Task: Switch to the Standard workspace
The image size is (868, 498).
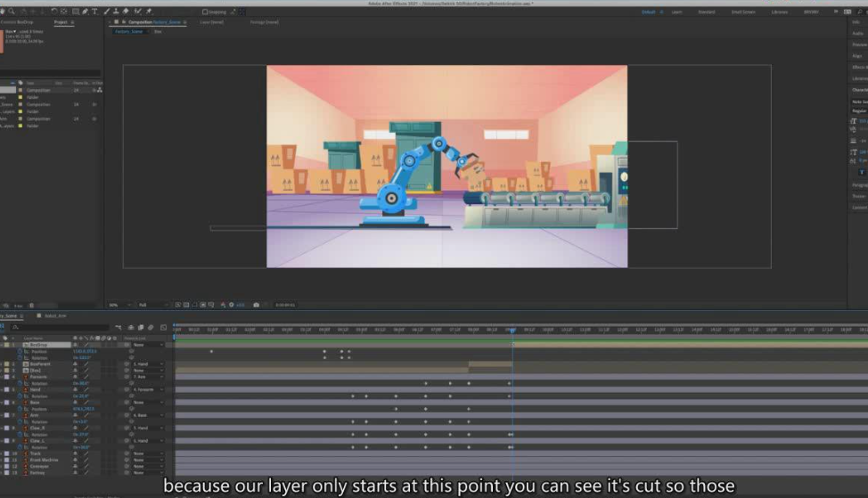Action: coord(706,12)
